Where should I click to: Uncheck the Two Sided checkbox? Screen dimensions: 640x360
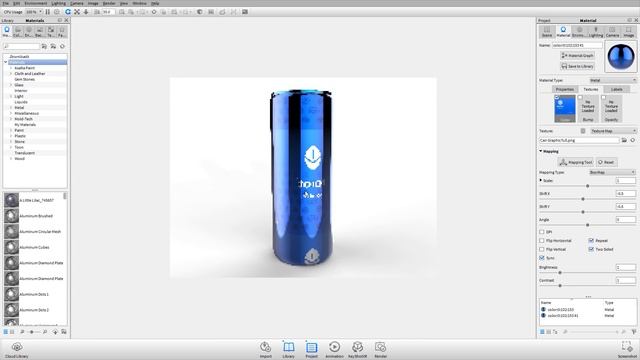591,249
